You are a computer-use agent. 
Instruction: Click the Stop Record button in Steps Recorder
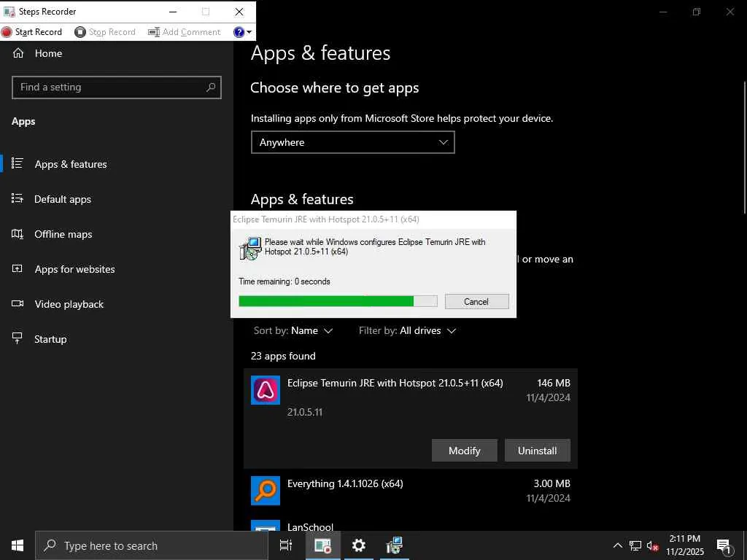coord(105,32)
